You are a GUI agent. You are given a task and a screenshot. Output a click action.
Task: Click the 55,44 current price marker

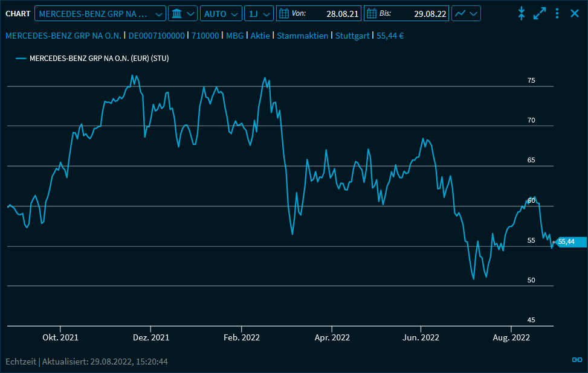pos(569,242)
